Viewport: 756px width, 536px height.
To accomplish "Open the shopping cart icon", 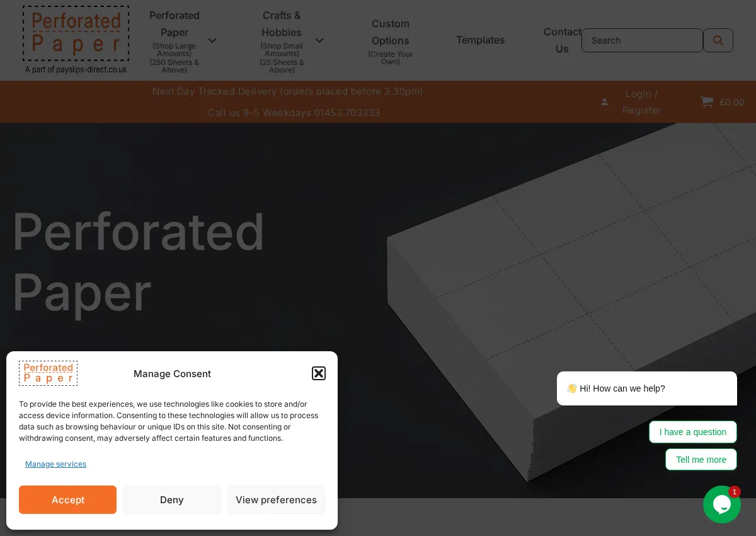I will click(707, 102).
